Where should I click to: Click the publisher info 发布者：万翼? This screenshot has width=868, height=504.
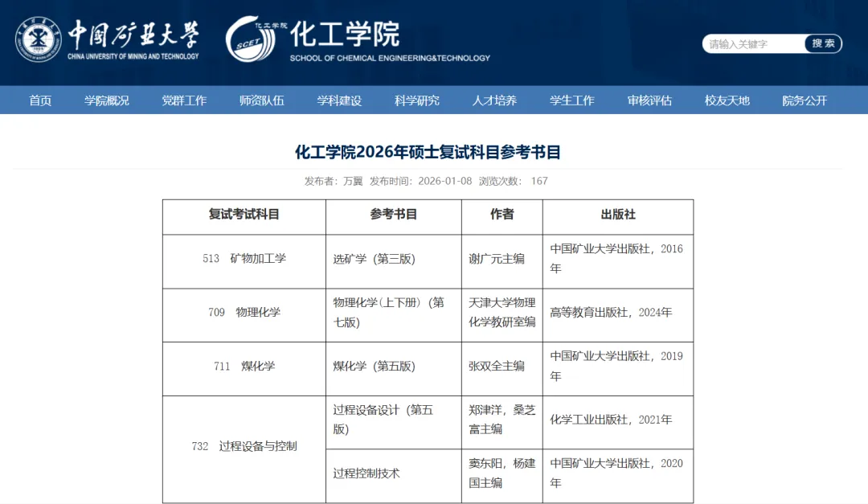pyautogui.click(x=334, y=181)
